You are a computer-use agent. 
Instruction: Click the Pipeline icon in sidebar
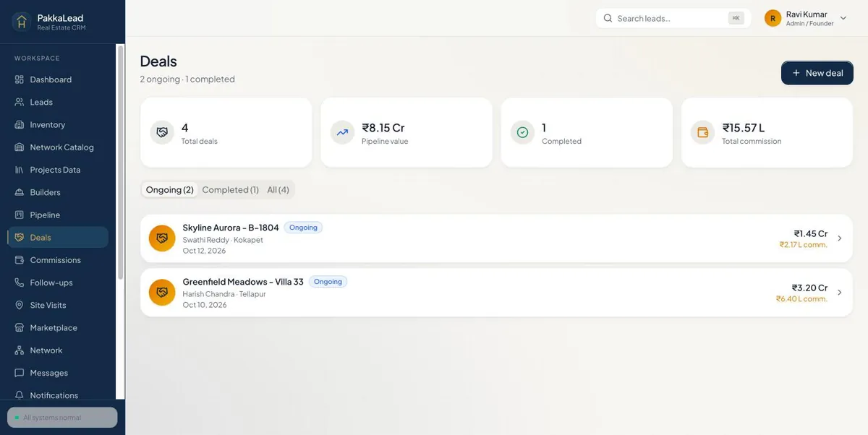(x=20, y=215)
